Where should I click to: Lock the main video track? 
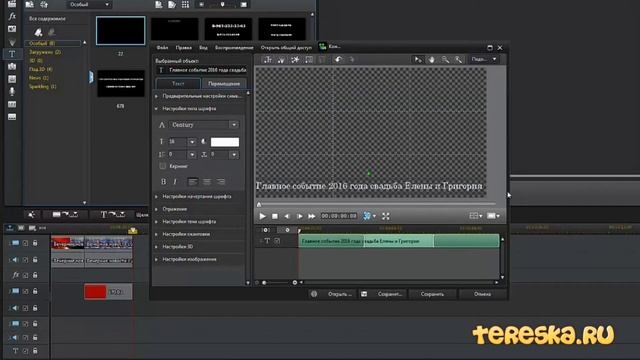coord(35,243)
